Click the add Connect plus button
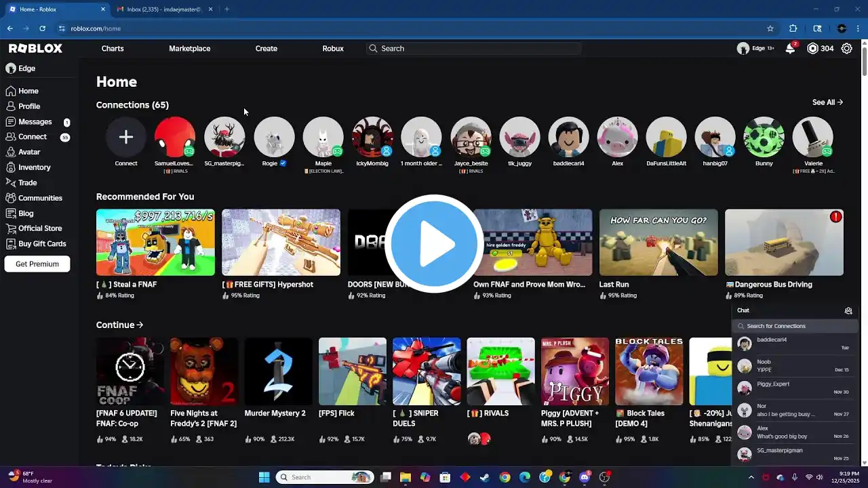The height and width of the screenshot is (488, 868). [125, 137]
